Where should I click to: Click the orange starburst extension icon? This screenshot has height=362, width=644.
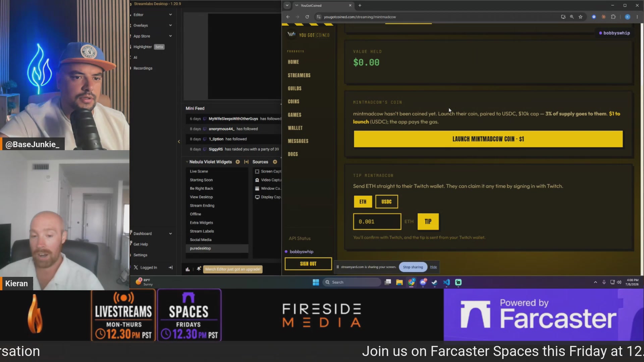[603, 17]
